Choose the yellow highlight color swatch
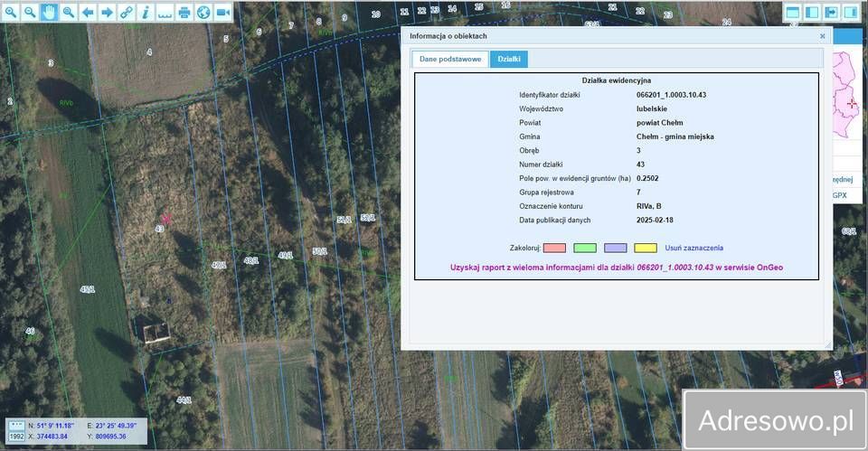868x451 pixels. [x=645, y=248]
